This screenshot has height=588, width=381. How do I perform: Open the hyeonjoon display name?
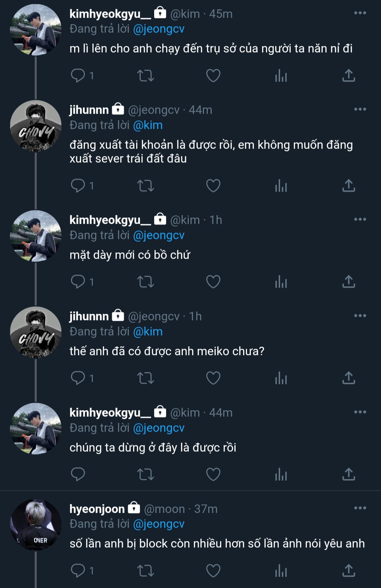pos(97,509)
